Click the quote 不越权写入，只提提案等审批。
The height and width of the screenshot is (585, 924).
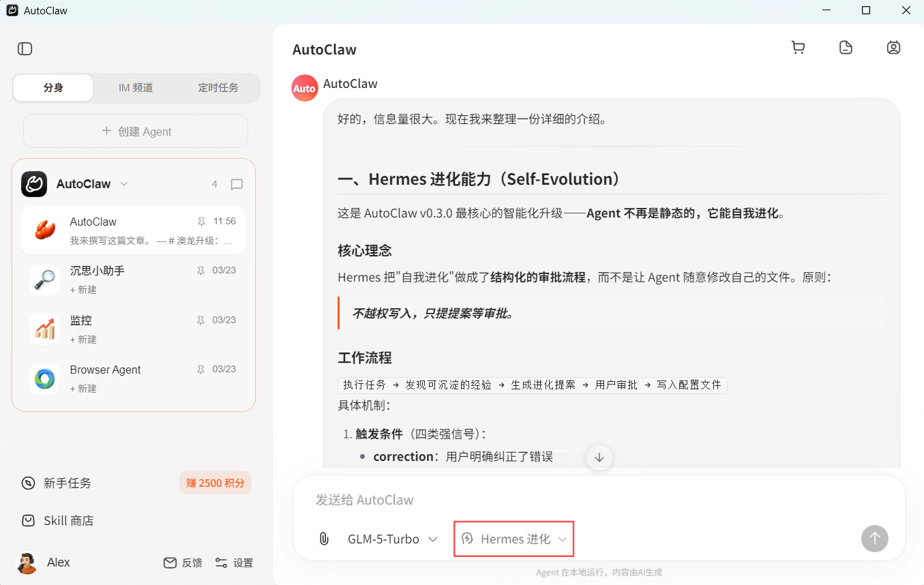pyautogui.click(x=433, y=314)
